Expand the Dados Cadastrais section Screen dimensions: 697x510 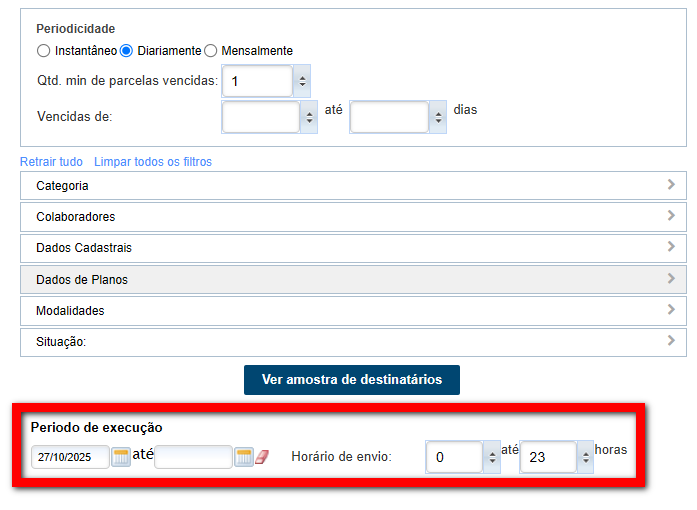tap(353, 248)
